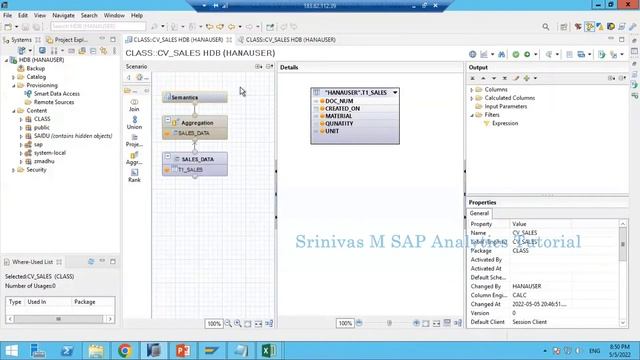Expand the CLASS package
Viewport: 640px width, 360px height.
coord(21,119)
